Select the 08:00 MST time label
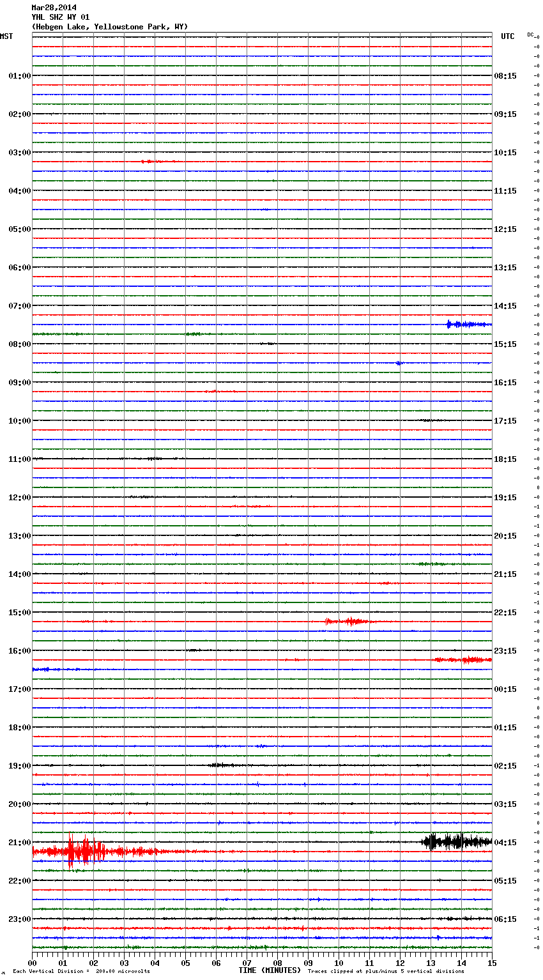543x980 pixels. click(x=19, y=344)
